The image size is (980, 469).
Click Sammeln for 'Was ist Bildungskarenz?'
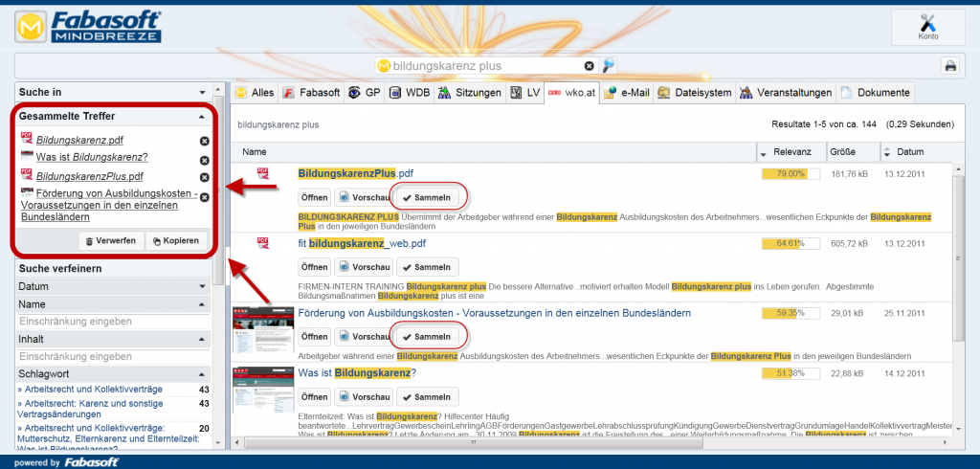point(428,397)
